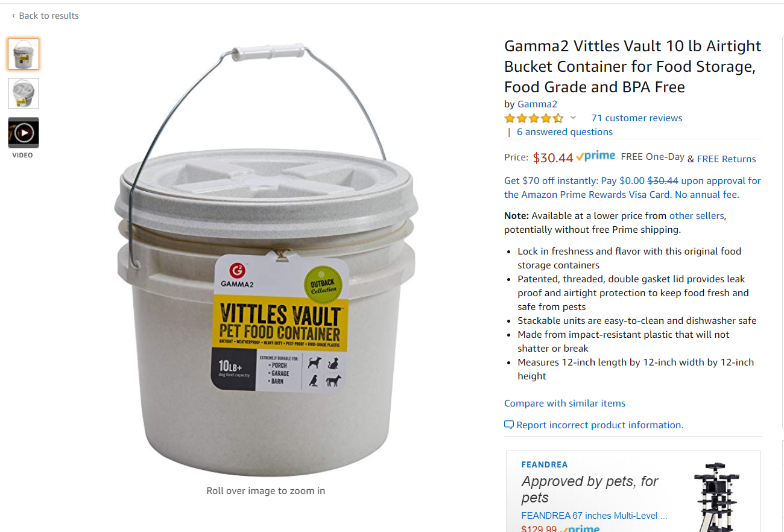Click the Gamma2 brand link

tap(537, 104)
